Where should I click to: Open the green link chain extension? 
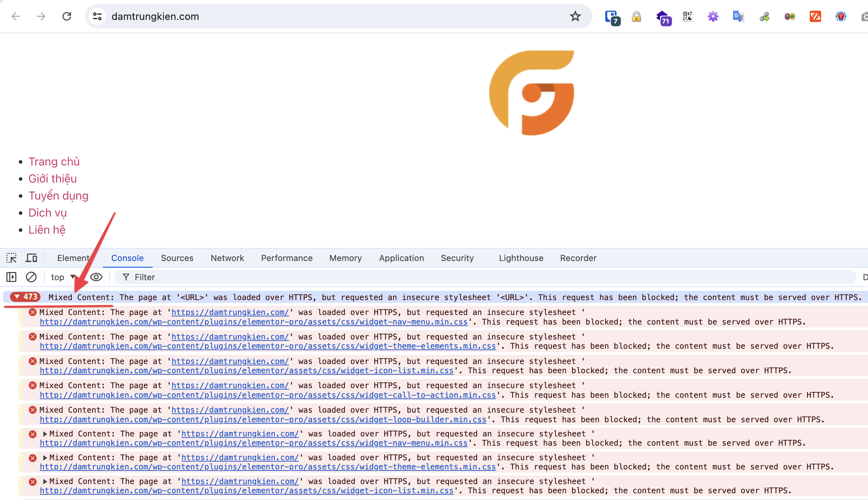coord(764,16)
